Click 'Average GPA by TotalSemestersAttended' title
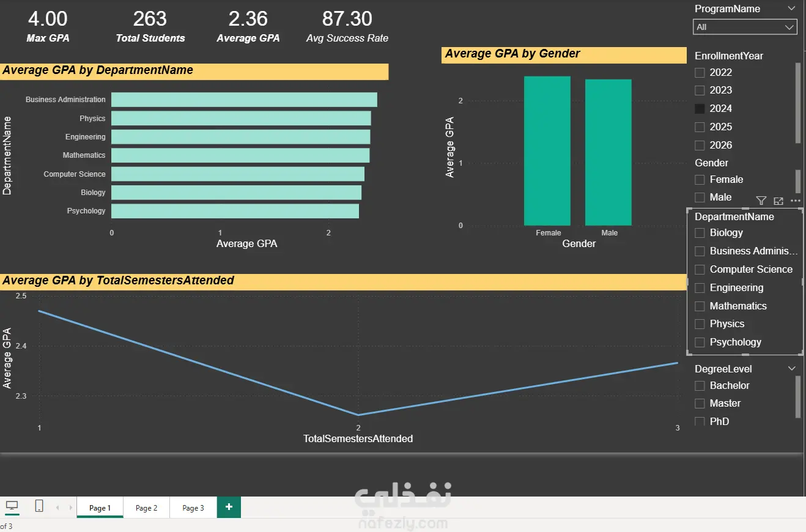The width and height of the screenshot is (806, 532). point(118,281)
